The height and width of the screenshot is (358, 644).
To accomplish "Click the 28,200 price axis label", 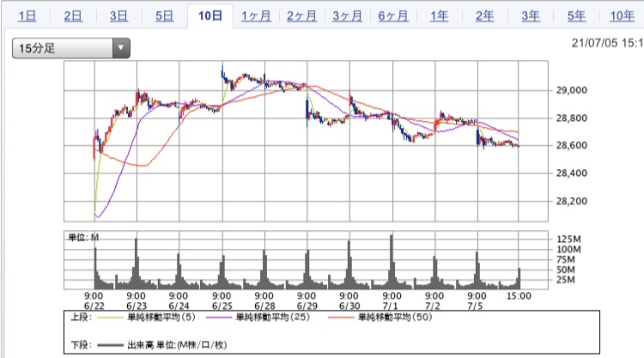I will coord(571,201).
